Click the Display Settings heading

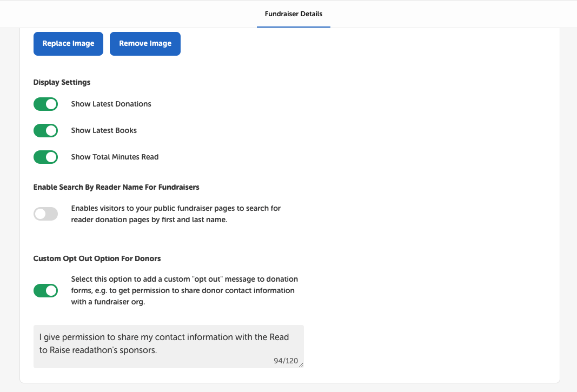[x=62, y=82]
